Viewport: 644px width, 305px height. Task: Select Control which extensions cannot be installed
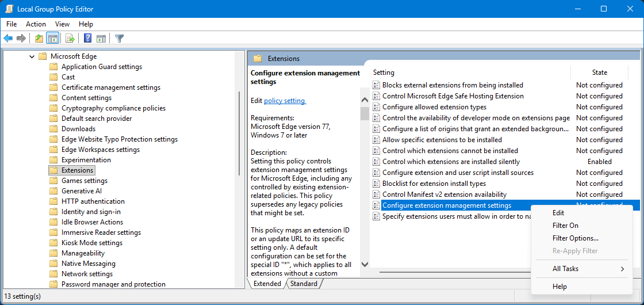450,151
